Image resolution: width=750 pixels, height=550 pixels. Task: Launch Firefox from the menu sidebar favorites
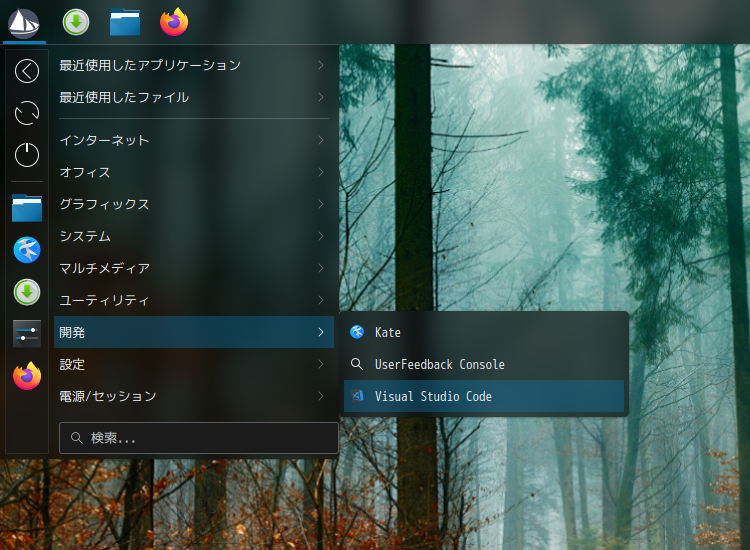tap(27, 376)
